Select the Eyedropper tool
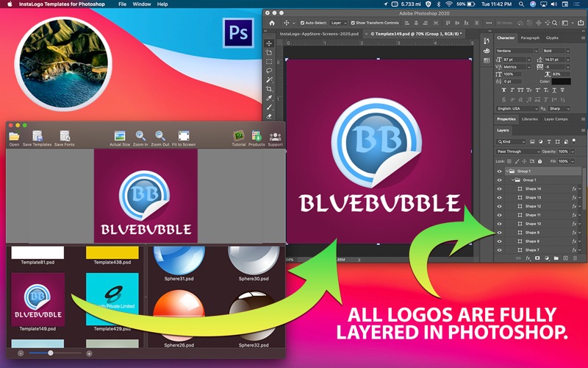 pyautogui.click(x=269, y=98)
